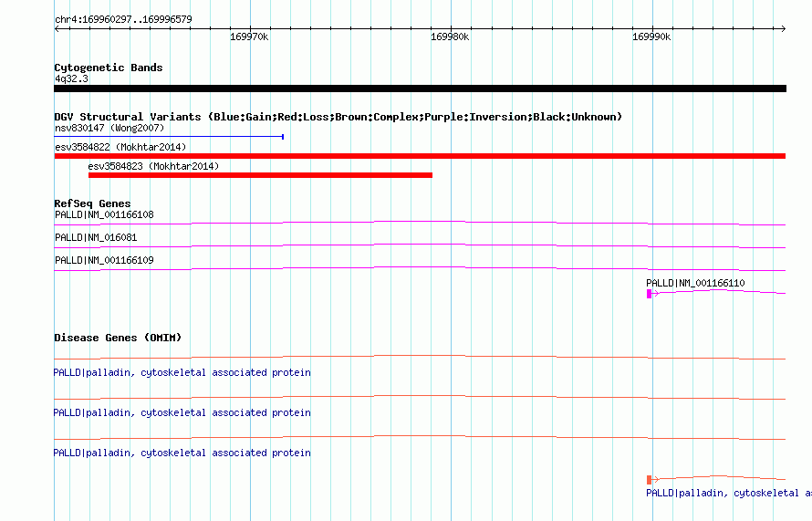The height and width of the screenshot is (521, 812).
Task: Click the first orange OMIM PALLD gene line
Action: [420, 357]
